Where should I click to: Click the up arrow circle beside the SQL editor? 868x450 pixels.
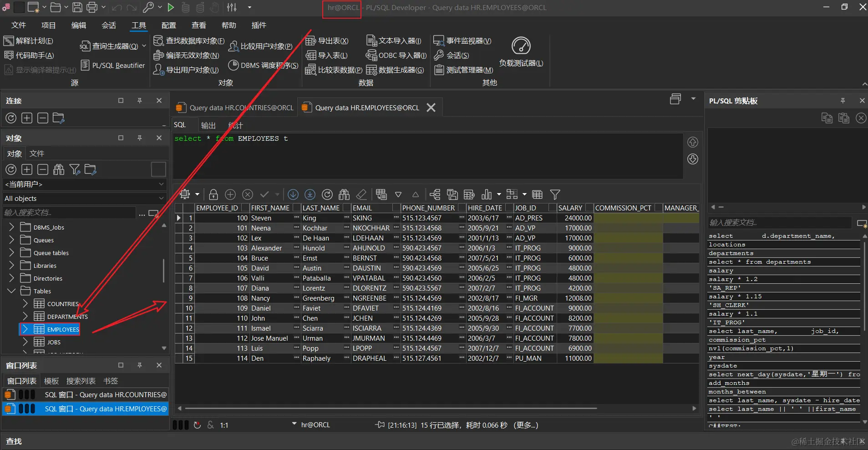(693, 142)
